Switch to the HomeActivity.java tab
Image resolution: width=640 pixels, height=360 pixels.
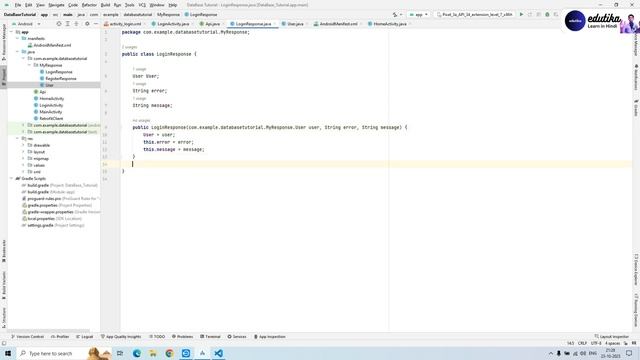click(x=389, y=24)
